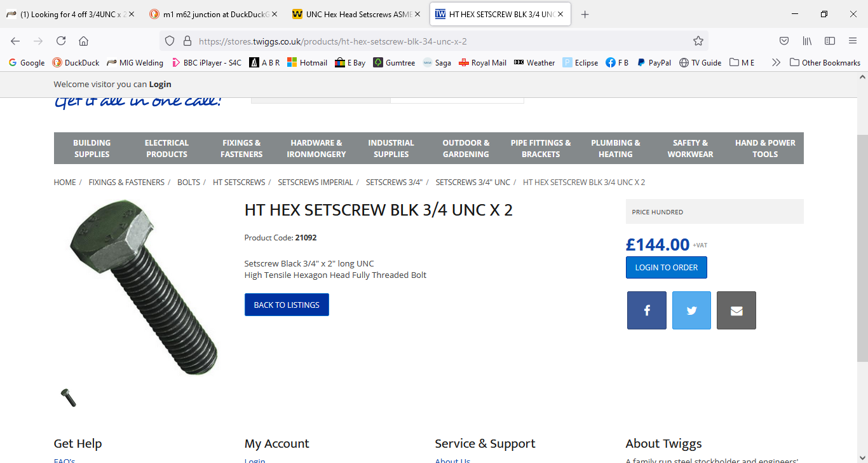The image size is (868, 463).
Task: Expand hidden bookmarks overflow chevron
Action: 776,62
